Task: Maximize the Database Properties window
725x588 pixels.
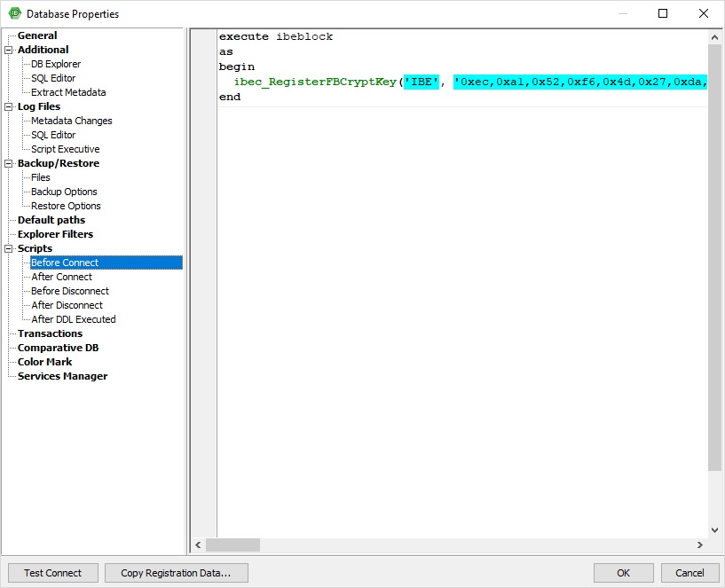Action: click(x=663, y=13)
